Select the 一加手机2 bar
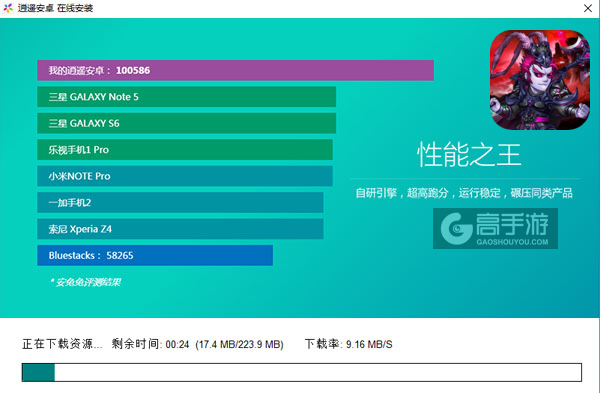 [180, 202]
